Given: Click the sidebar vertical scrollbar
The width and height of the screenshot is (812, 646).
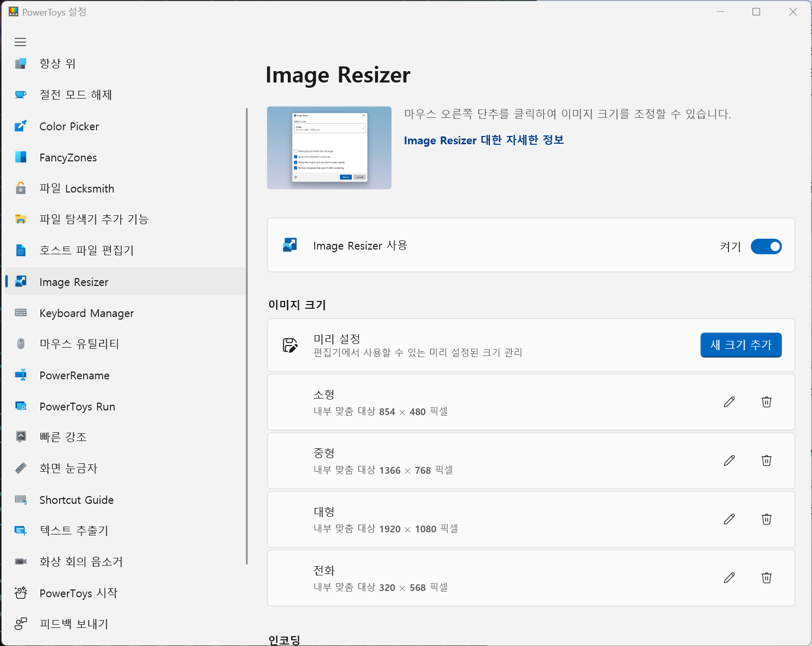Looking at the screenshot, I should [247, 336].
